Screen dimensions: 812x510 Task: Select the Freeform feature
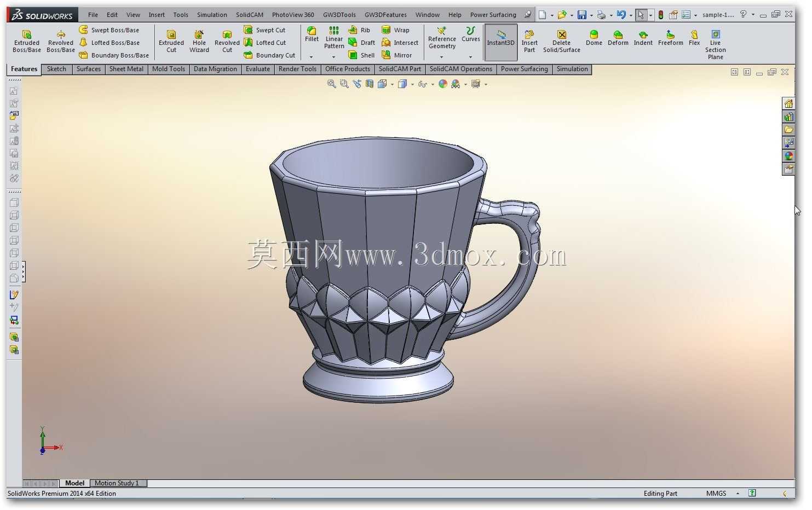tap(670, 38)
